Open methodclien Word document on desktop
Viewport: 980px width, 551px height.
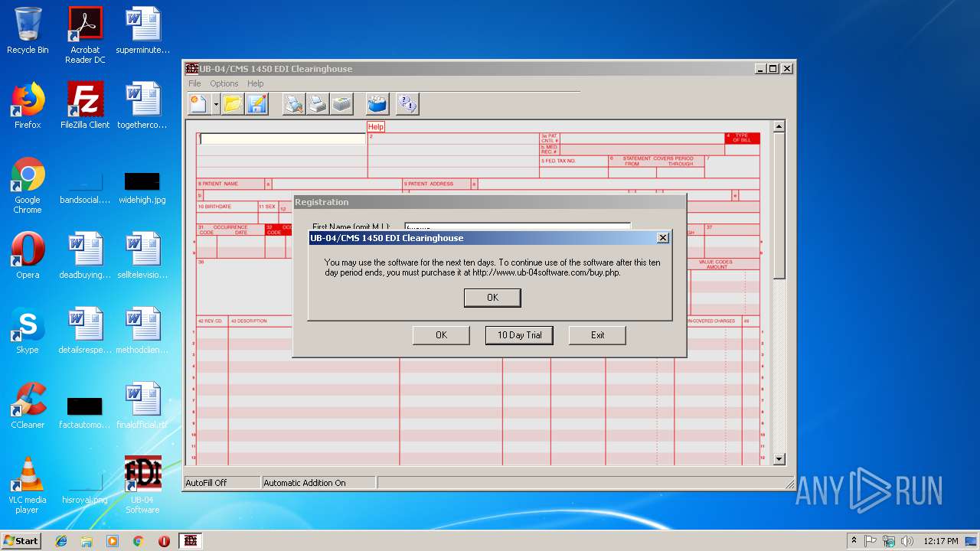142,331
